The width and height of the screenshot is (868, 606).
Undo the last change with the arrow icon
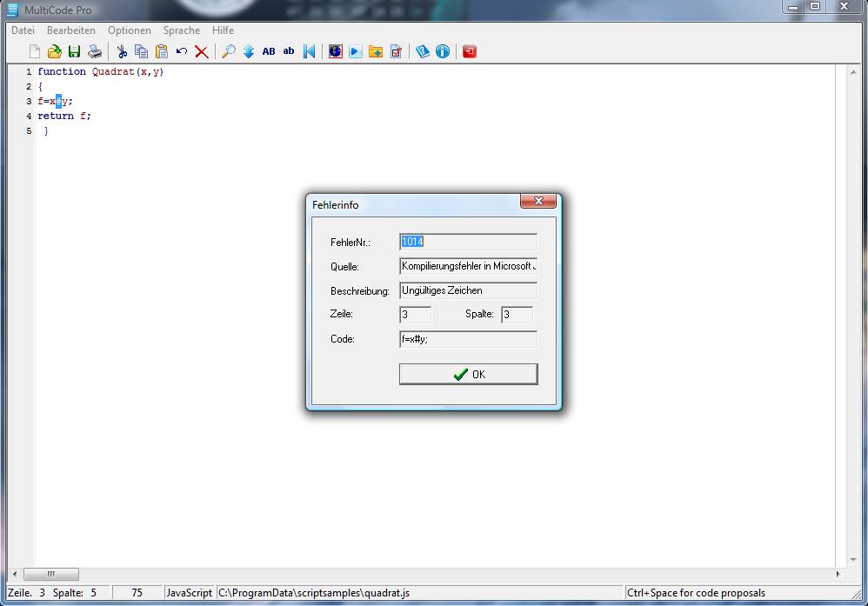(182, 51)
